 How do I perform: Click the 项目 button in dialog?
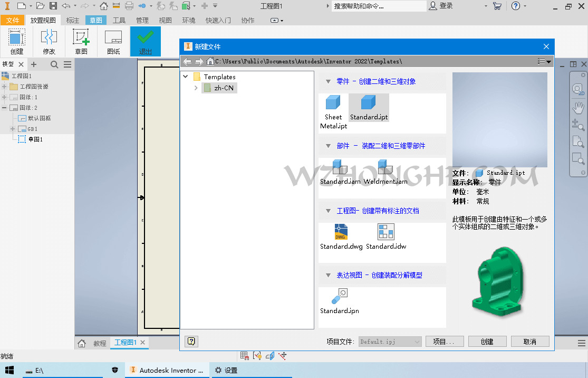(445, 341)
